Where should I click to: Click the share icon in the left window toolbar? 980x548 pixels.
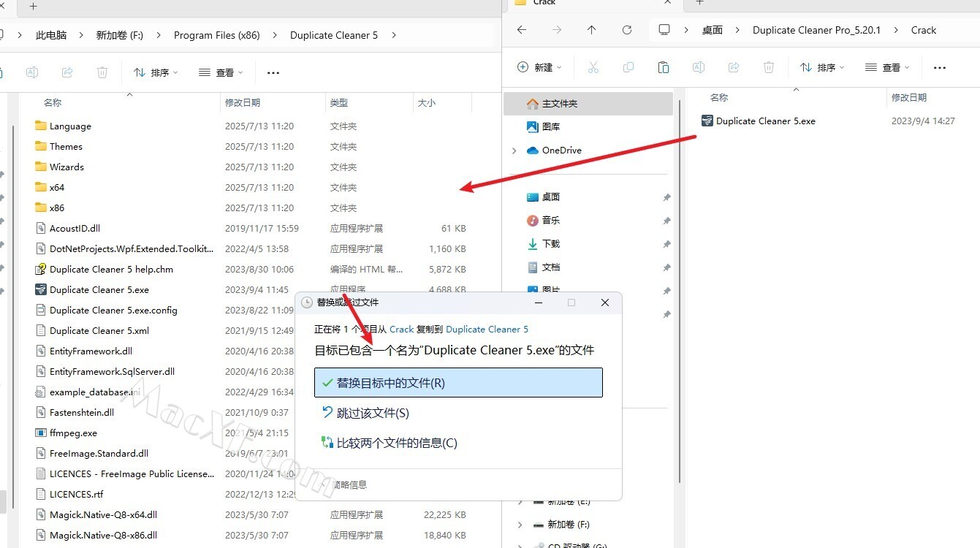coord(67,72)
